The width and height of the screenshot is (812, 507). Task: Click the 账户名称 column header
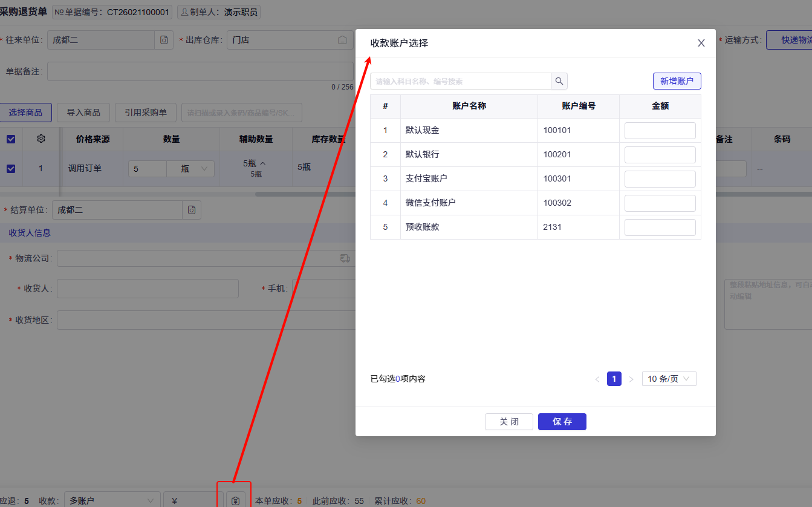(x=469, y=106)
